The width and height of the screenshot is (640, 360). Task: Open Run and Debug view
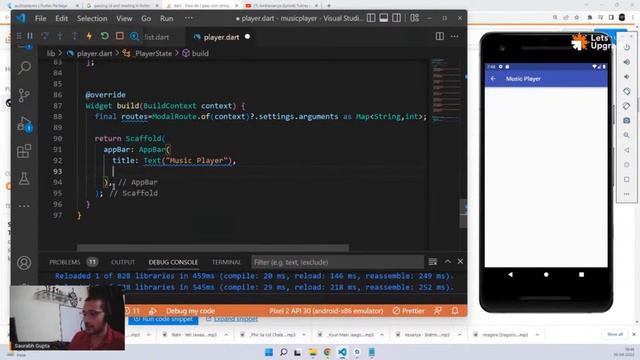click(24, 124)
